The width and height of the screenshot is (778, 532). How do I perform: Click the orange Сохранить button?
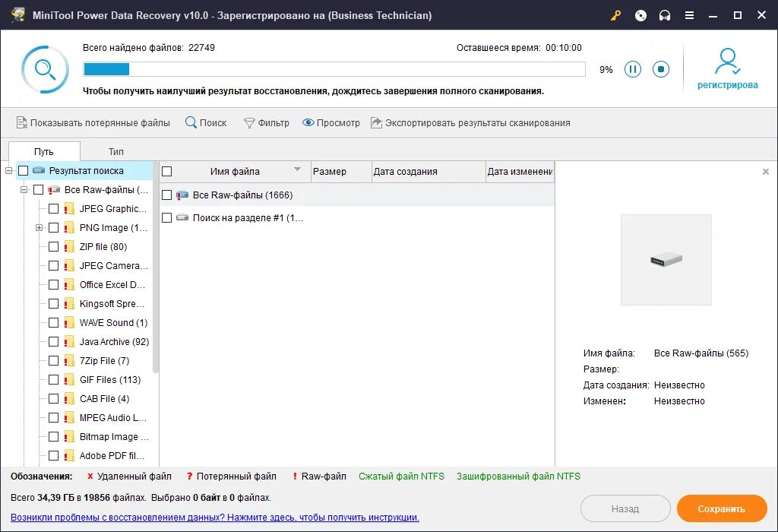pyautogui.click(x=722, y=508)
